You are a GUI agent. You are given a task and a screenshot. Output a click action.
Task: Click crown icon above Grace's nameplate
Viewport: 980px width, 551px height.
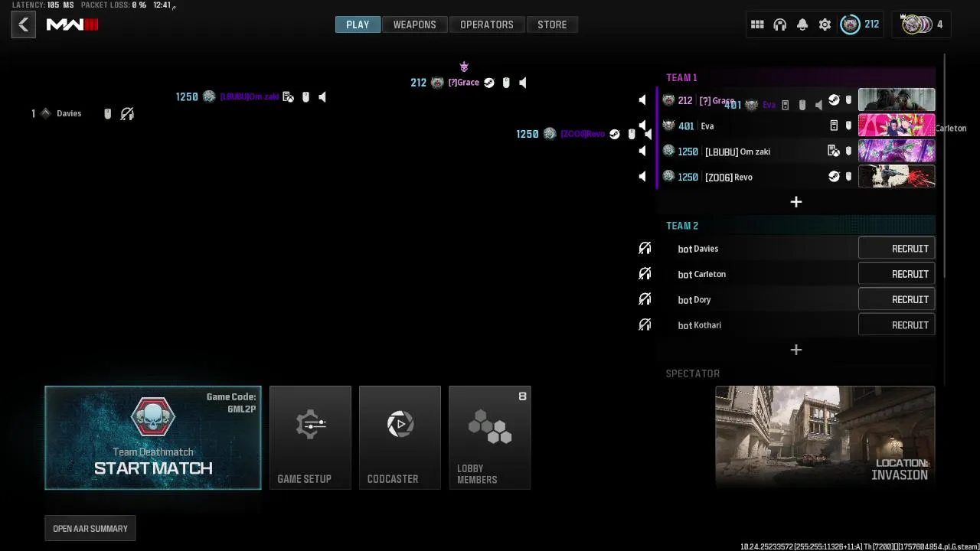click(x=464, y=67)
